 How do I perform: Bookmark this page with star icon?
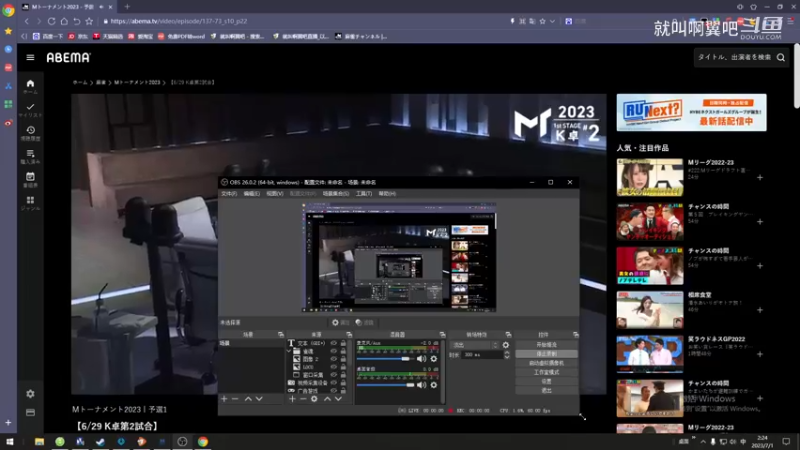coord(89,21)
